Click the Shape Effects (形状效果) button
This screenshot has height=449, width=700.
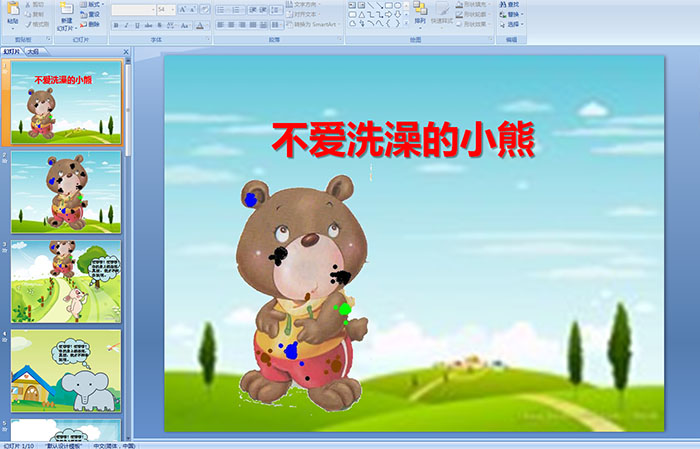(x=475, y=24)
